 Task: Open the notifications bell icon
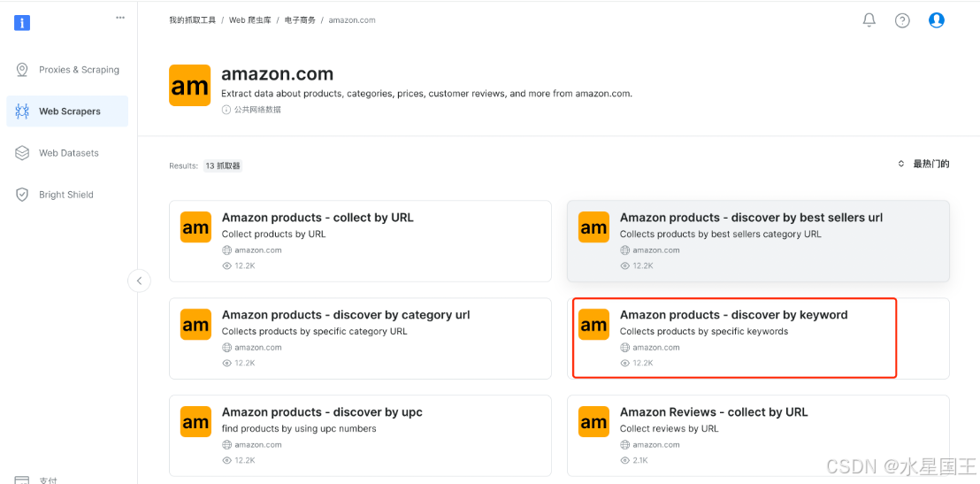(x=869, y=20)
